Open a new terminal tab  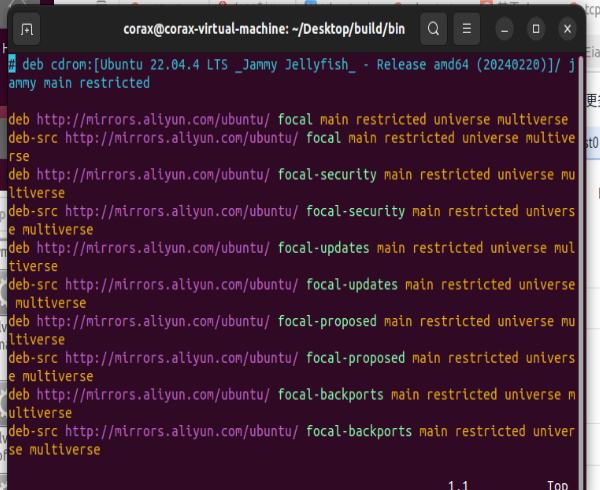[27, 29]
